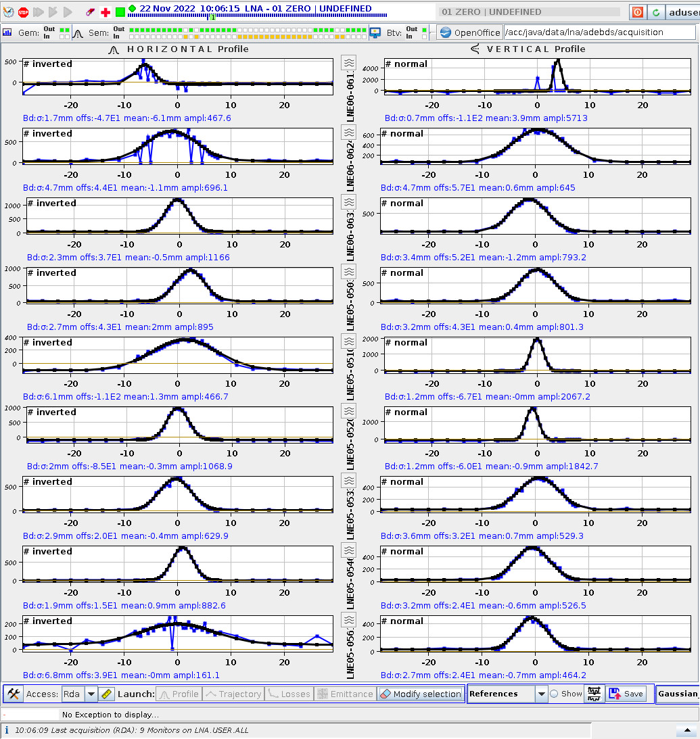Click the step-forward playback arrow icon
Screen dimensions: 700x739
click(x=53, y=11)
